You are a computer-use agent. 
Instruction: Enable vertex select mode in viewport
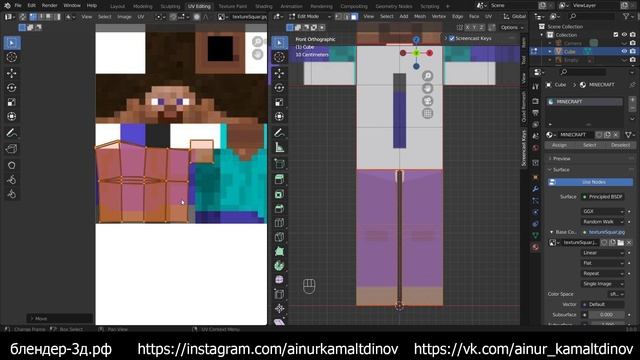click(x=339, y=16)
